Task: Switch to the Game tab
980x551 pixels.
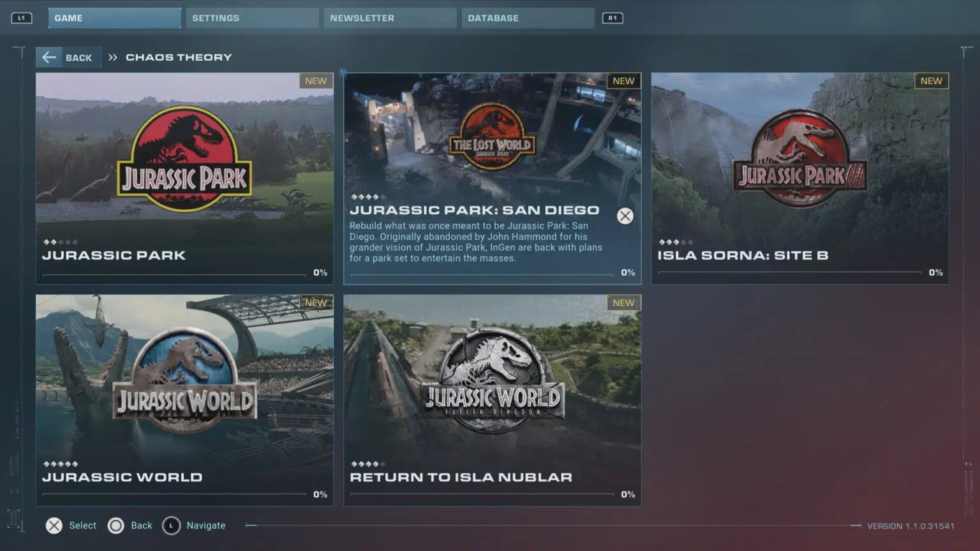Action: (114, 18)
